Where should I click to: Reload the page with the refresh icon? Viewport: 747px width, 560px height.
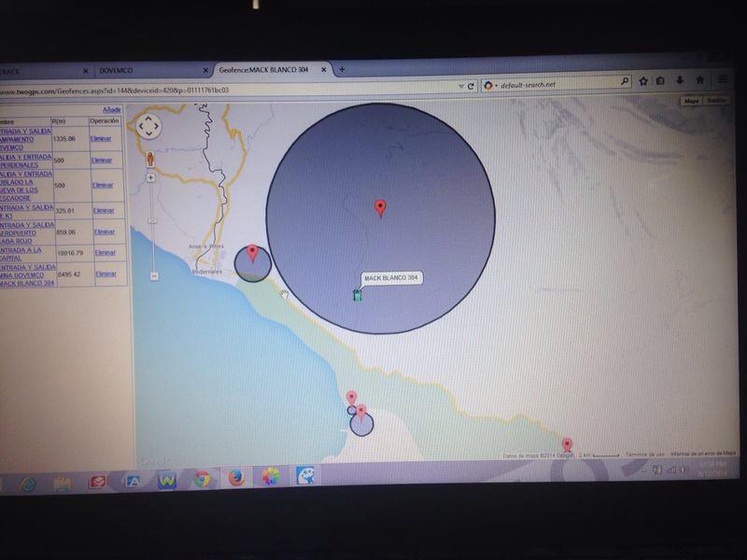(471, 86)
